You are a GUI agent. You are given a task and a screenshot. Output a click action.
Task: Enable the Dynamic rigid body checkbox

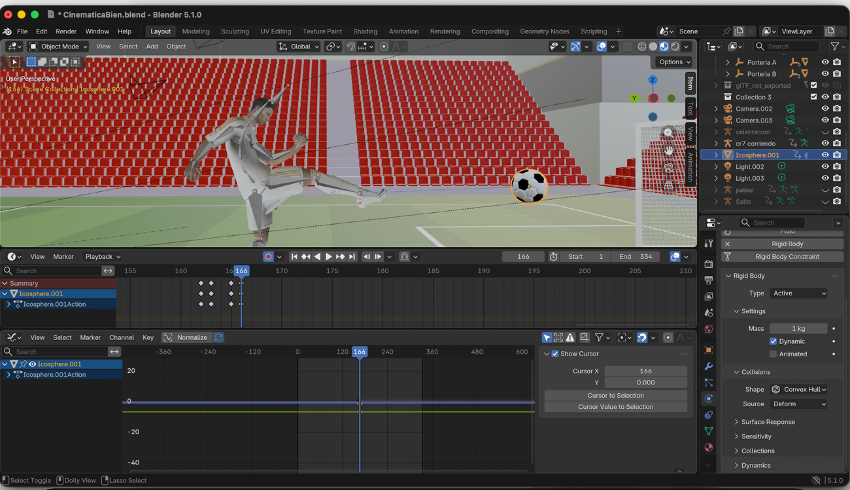[x=773, y=341]
